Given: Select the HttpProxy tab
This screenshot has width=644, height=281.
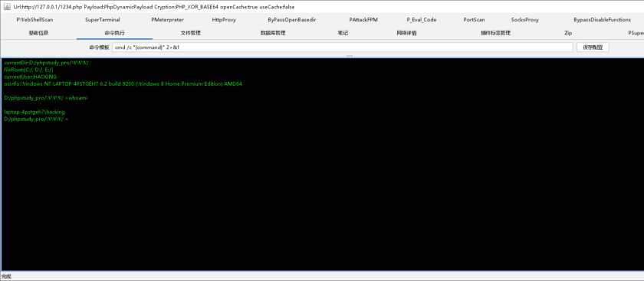Looking at the screenshot, I should pyautogui.click(x=224, y=20).
